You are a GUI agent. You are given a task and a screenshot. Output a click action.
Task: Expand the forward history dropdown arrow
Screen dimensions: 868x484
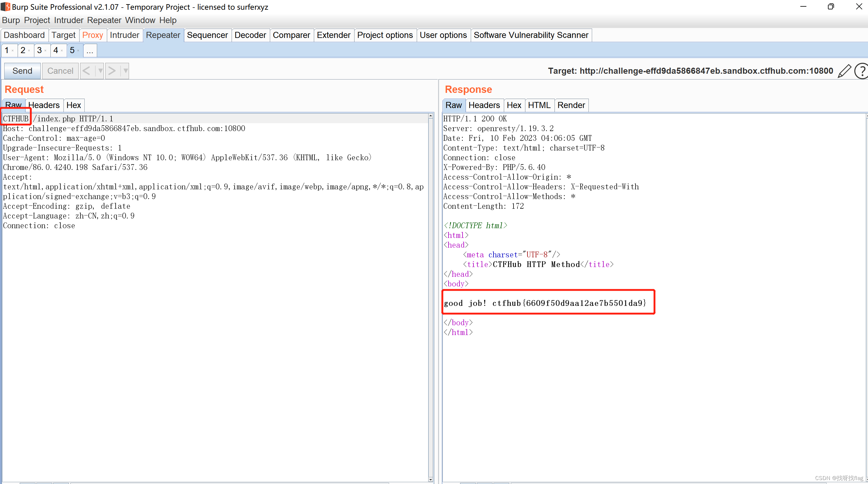tap(125, 71)
